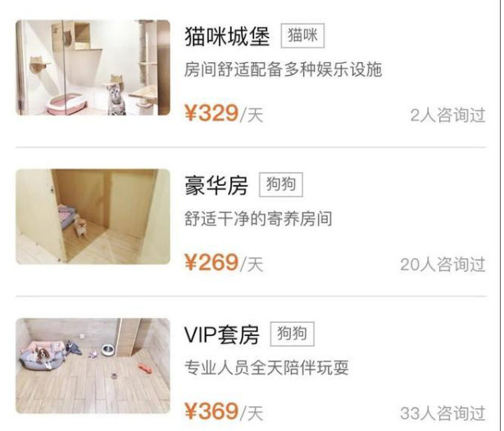This screenshot has width=504, height=431.
Task: Click the ¥369/天 price
Action: (224, 411)
